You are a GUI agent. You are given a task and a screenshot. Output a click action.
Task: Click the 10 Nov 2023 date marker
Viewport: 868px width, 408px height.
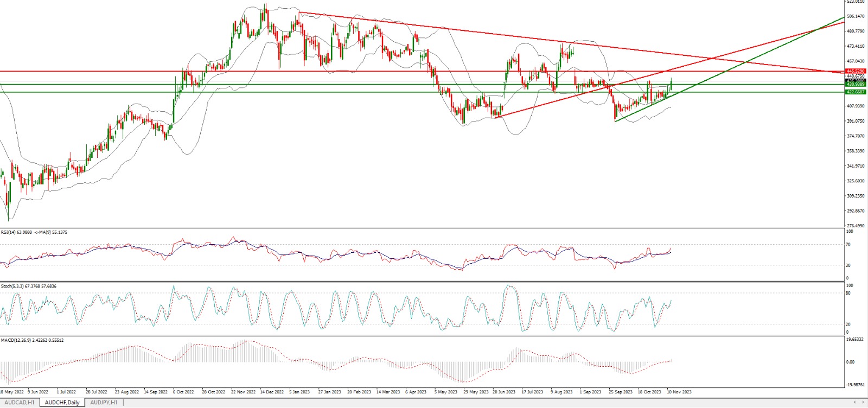pos(679,392)
